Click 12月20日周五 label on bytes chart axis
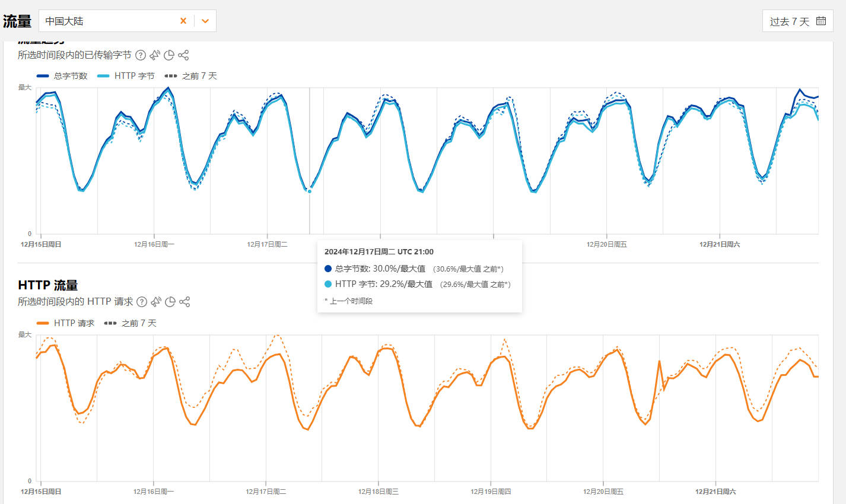This screenshot has width=846, height=504. click(x=606, y=244)
